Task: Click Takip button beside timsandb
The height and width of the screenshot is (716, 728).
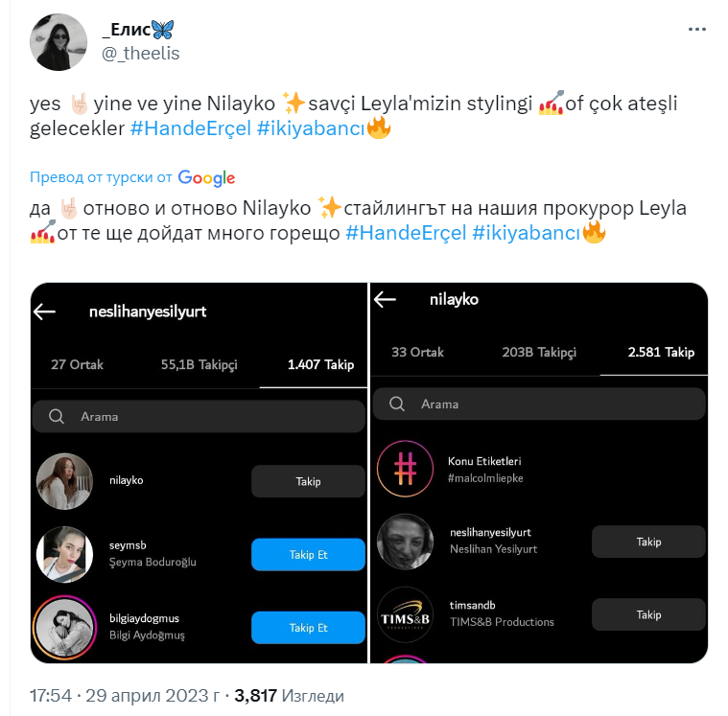Action: coord(648,614)
